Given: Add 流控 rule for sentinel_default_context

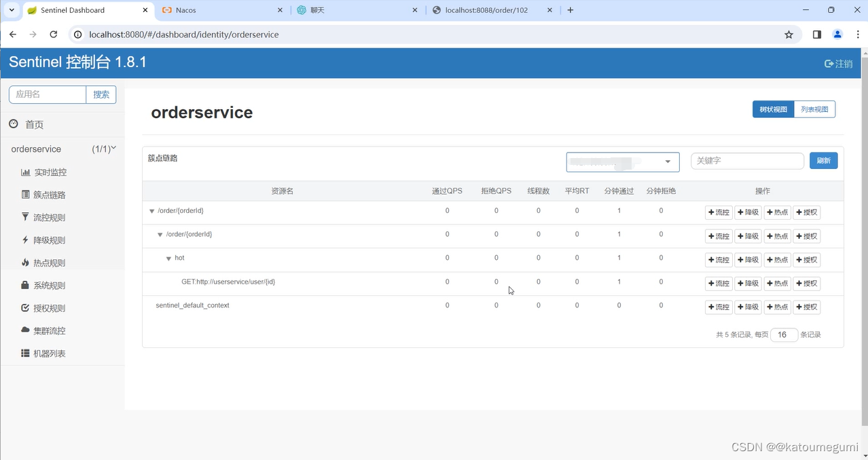Looking at the screenshot, I should coord(719,307).
